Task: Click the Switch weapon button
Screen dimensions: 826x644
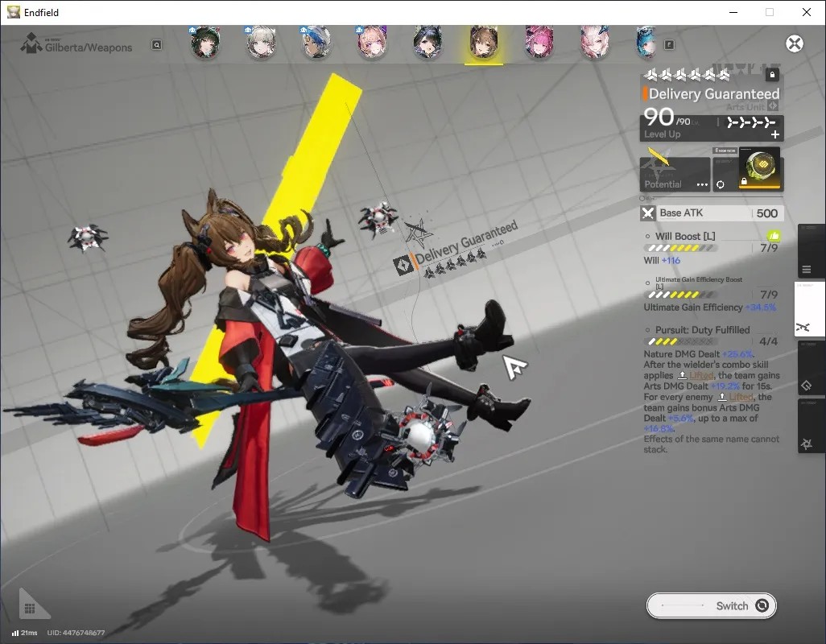Action: pyautogui.click(x=711, y=605)
